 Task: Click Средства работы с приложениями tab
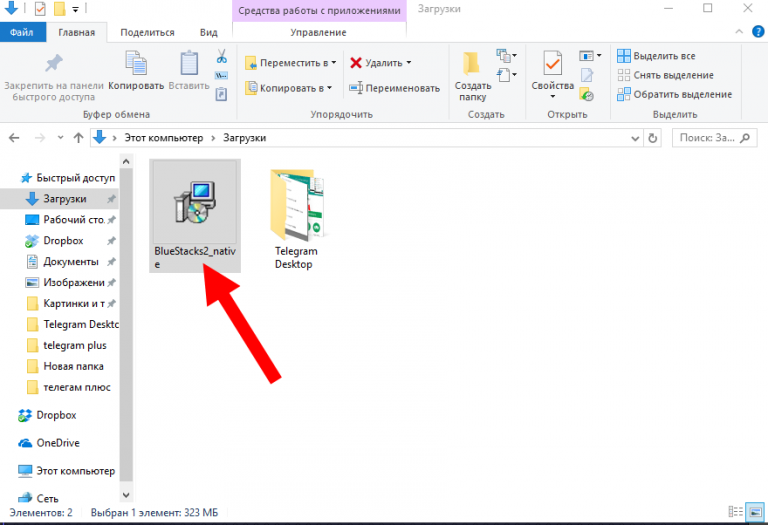(x=319, y=10)
